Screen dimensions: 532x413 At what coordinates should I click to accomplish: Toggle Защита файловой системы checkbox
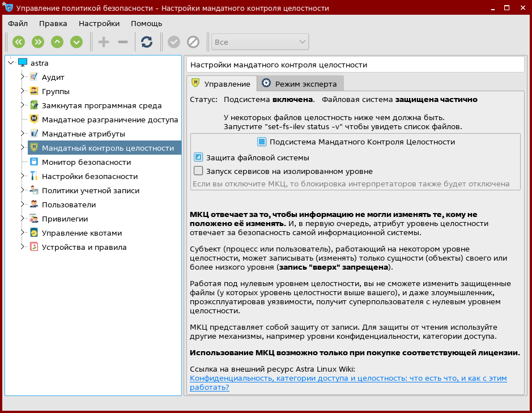click(x=198, y=157)
